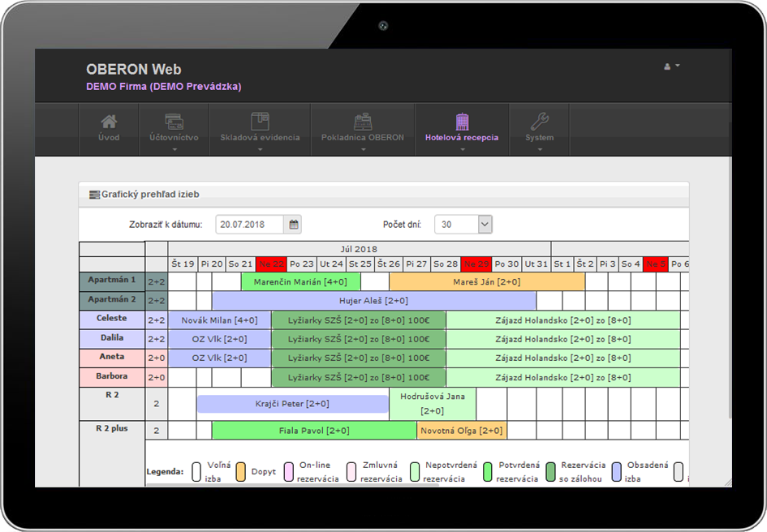This screenshot has width=767, height=532.
Task: Click the Nepotvrdená rezervácia legend swatch
Action: click(x=415, y=472)
